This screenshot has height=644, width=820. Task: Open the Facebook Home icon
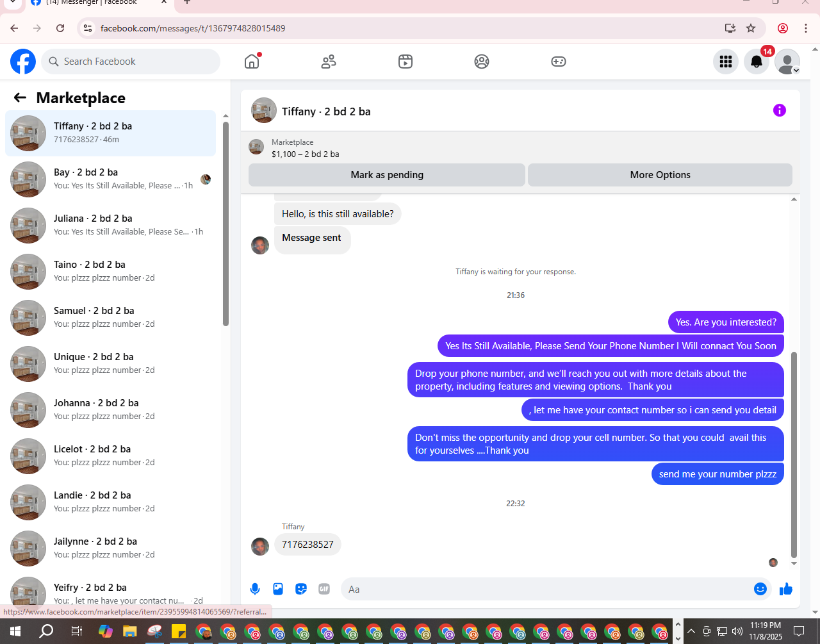tap(252, 62)
